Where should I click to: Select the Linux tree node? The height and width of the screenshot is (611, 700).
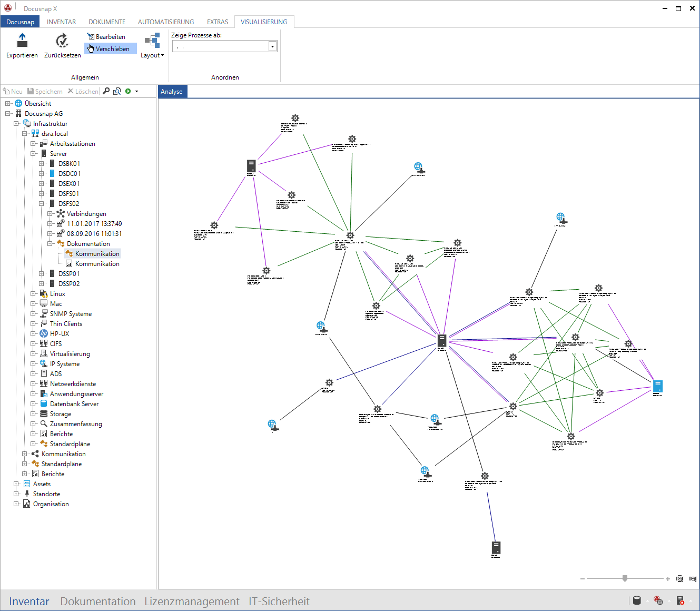click(x=57, y=294)
